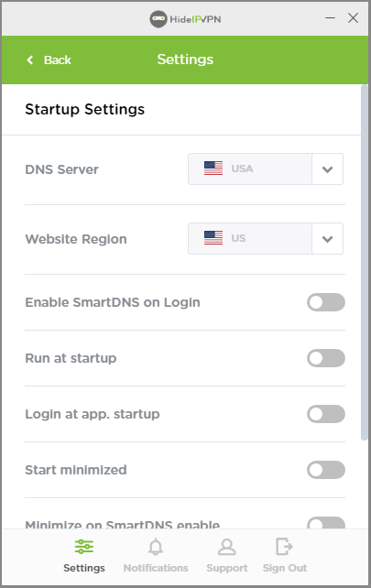Enable SmartDNS on Login toggle
The height and width of the screenshot is (588, 371).
pos(326,302)
